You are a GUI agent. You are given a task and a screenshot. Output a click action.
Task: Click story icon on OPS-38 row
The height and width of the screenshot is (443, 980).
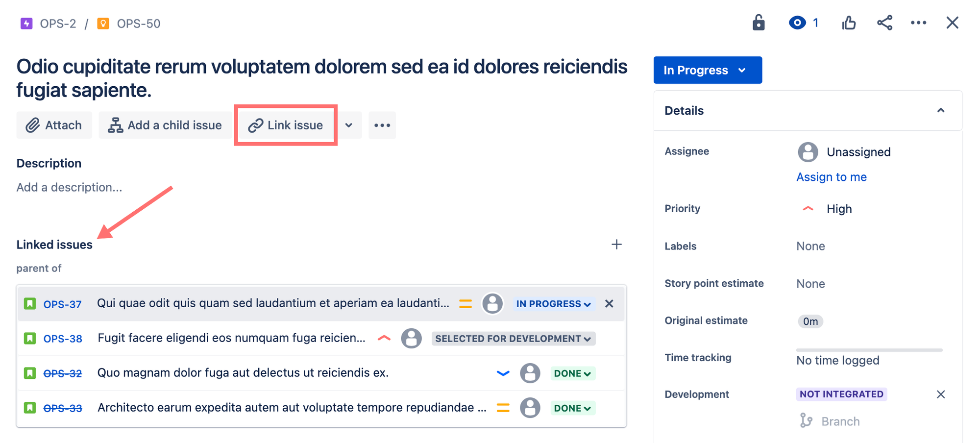[x=30, y=339]
